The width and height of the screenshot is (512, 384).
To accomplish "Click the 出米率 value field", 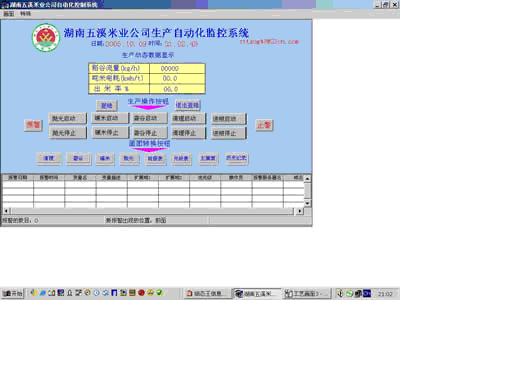I will [177, 89].
